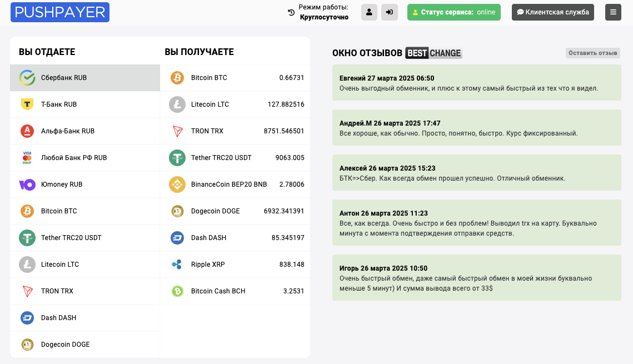Choose Bitcoin Cash BCH to receive
This screenshot has height=364, width=633.
point(235,291)
